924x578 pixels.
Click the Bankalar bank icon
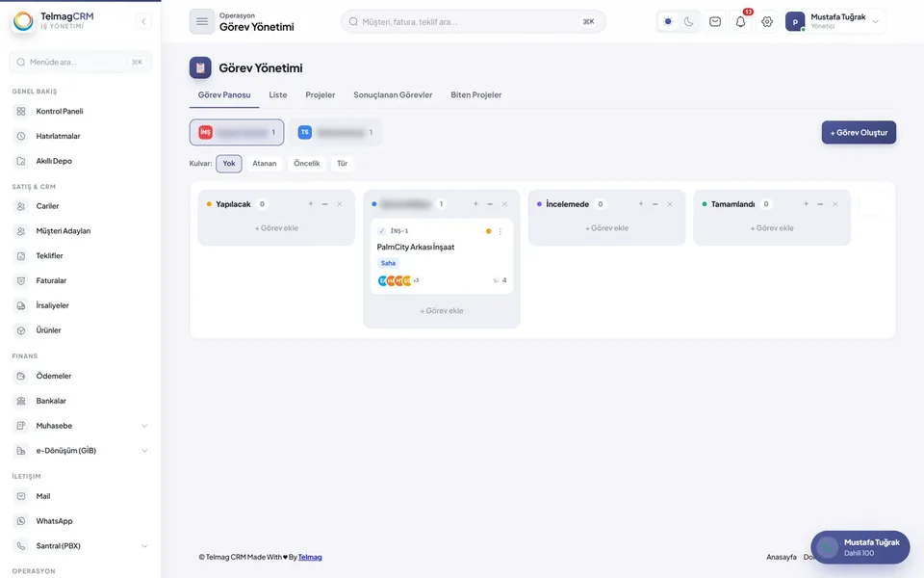point(21,401)
